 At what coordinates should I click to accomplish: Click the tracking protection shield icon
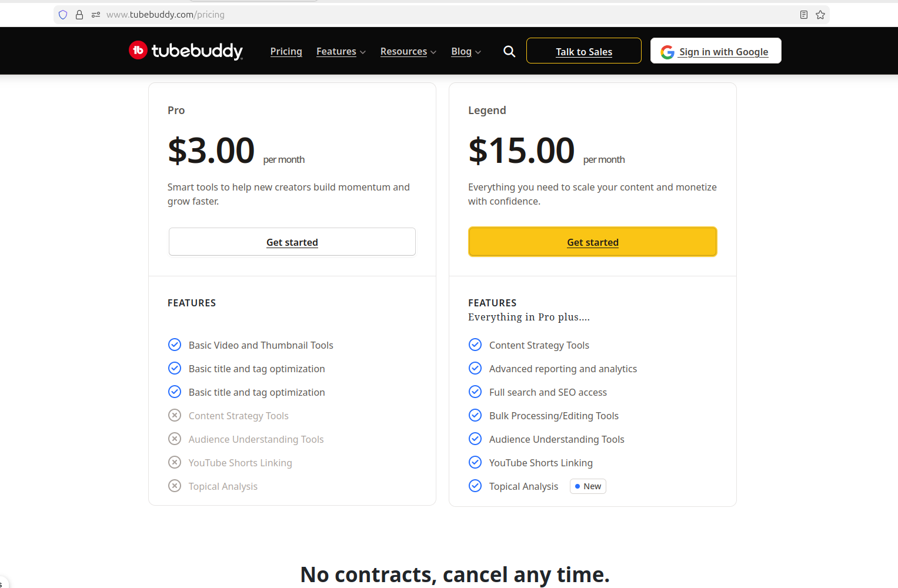click(63, 14)
